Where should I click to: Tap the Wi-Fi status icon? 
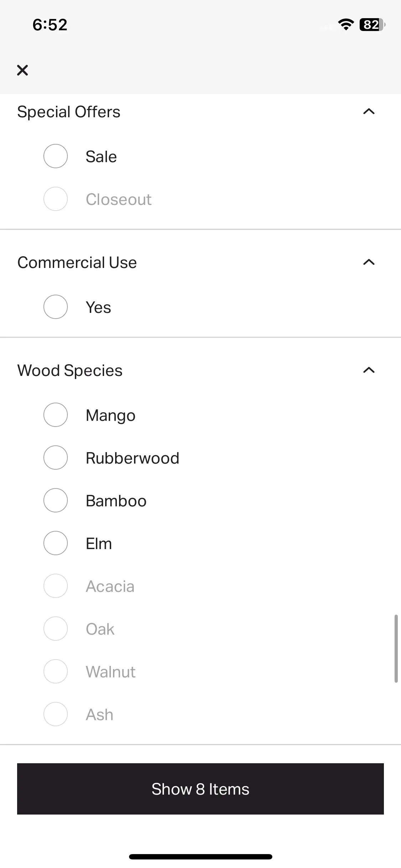pos(346,25)
